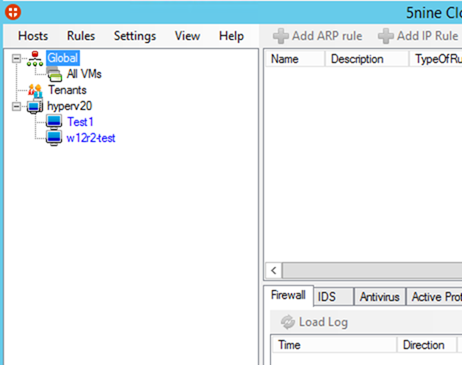Viewport: 462px width, 365px height.
Task: Open the Hosts menu
Action: point(33,36)
